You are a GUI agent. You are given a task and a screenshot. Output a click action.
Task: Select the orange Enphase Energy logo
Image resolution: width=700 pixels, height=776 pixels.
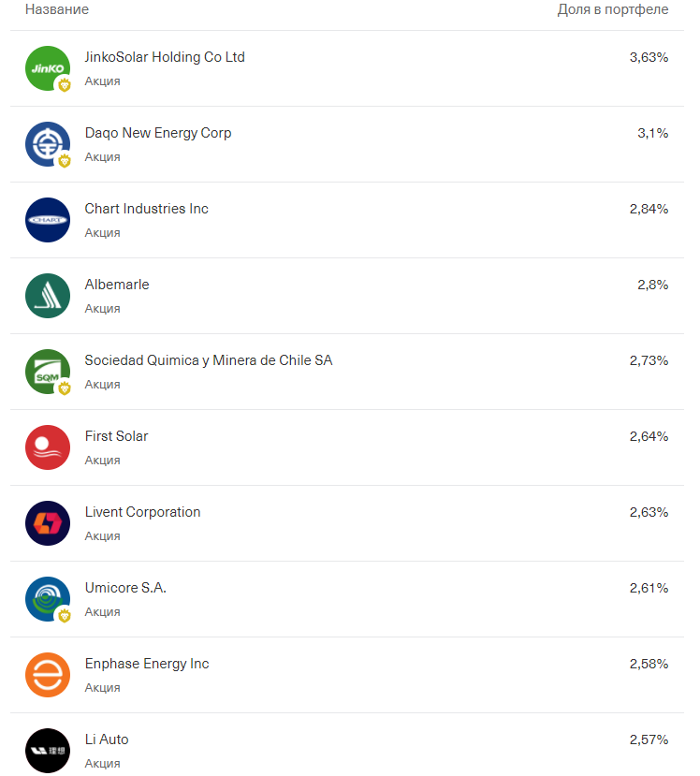48,675
